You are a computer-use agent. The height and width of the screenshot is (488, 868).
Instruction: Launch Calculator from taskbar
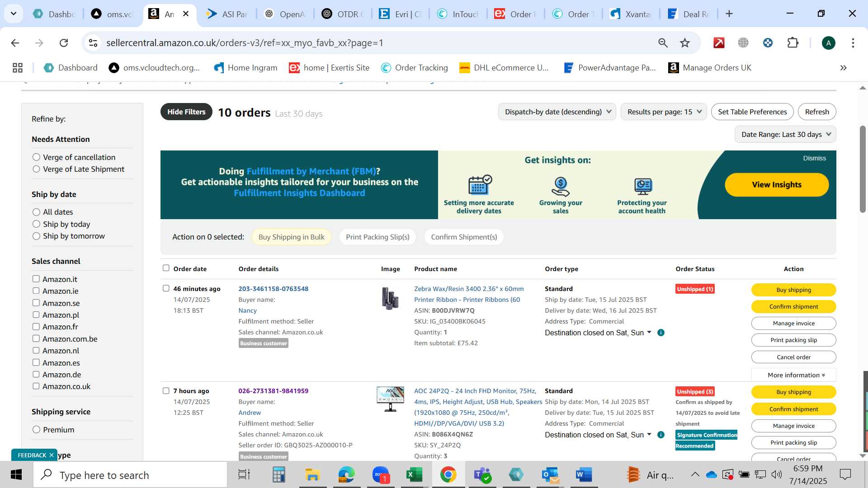pos(278,475)
